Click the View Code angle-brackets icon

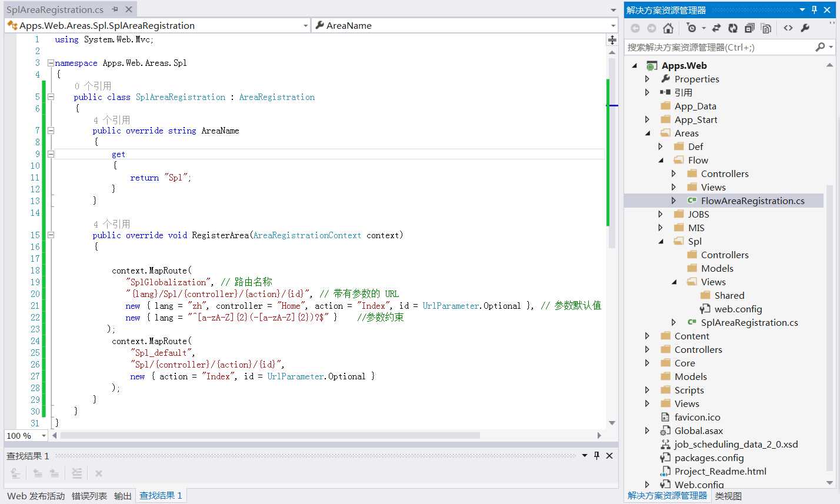click(x=788, y=28)
